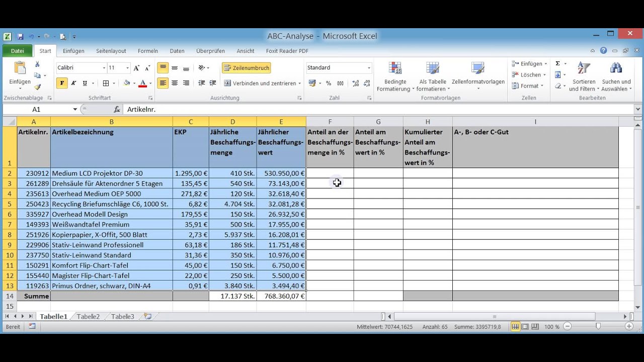
Task: Expand Verbinden und zentrieren dropdown arrow
Action: (300, 83)
